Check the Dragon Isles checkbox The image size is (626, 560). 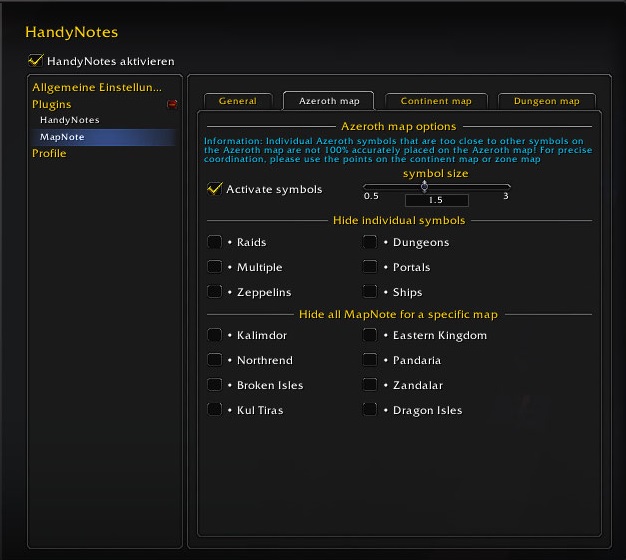pyautogui.click(x=370, y=410)
